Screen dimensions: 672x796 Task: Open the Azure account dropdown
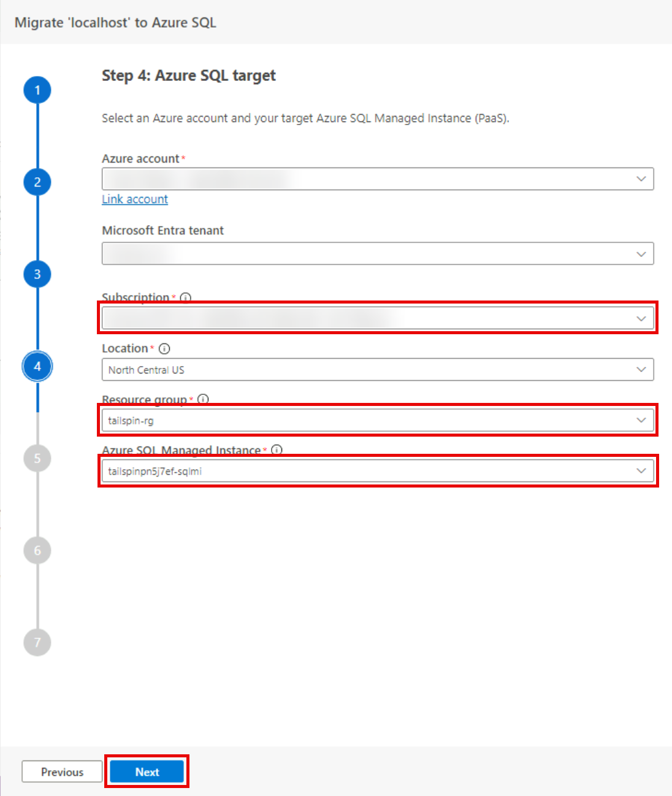click(x=378, y=179)
